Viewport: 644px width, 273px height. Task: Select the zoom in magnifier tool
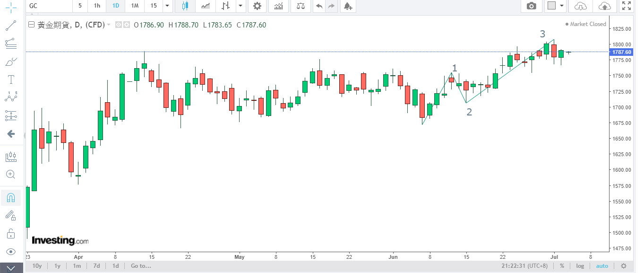pyautogui.click(x=11, y=174)
